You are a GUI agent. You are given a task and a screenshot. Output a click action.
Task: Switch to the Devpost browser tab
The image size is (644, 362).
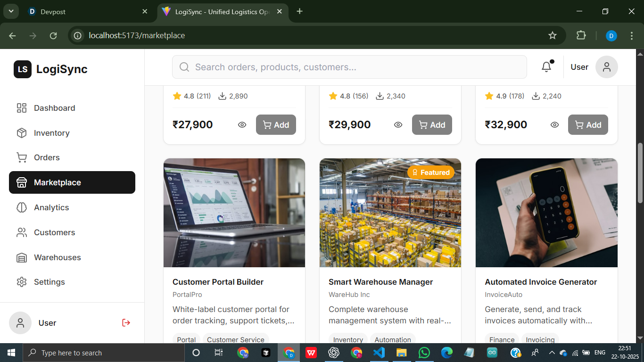tap(88, 12)
